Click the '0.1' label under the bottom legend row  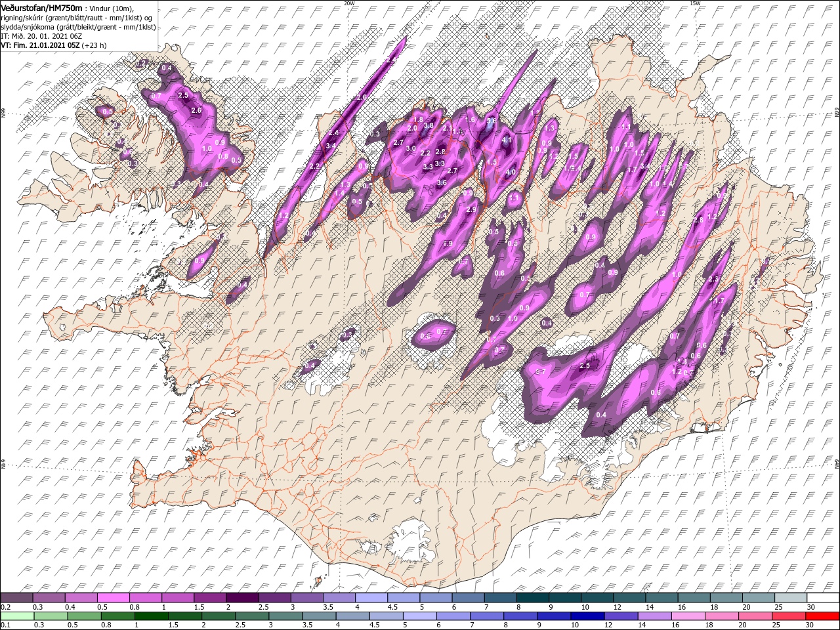[x=5, y=625]
